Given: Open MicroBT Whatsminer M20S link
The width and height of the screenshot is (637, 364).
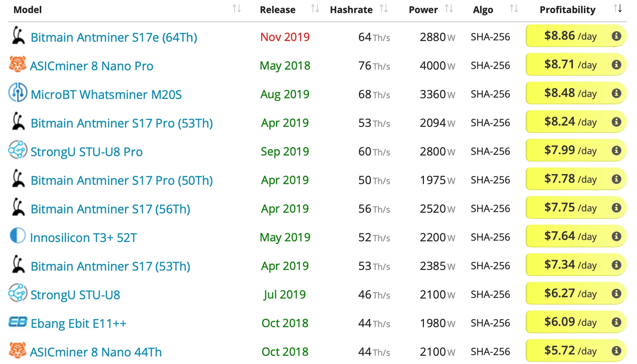Looking at the screenshot, I should coord(106,94).
